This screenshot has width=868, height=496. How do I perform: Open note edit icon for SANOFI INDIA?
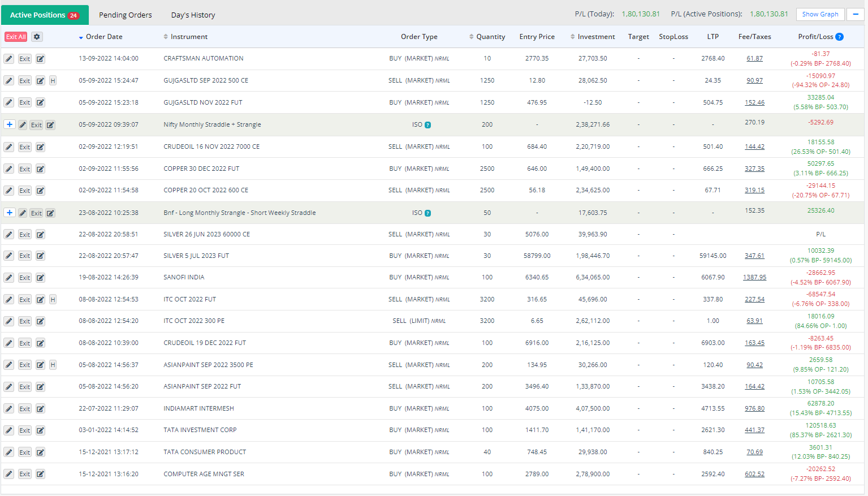pos(41,278)
